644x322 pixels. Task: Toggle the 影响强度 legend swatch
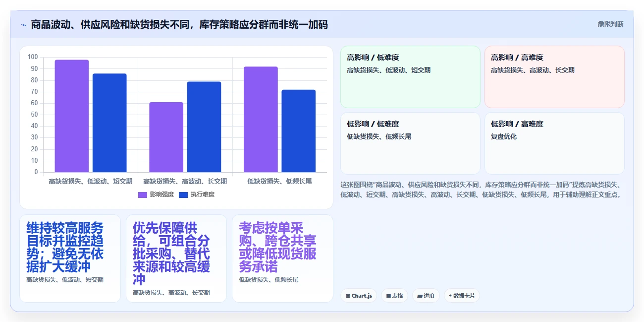pos(143,194)
